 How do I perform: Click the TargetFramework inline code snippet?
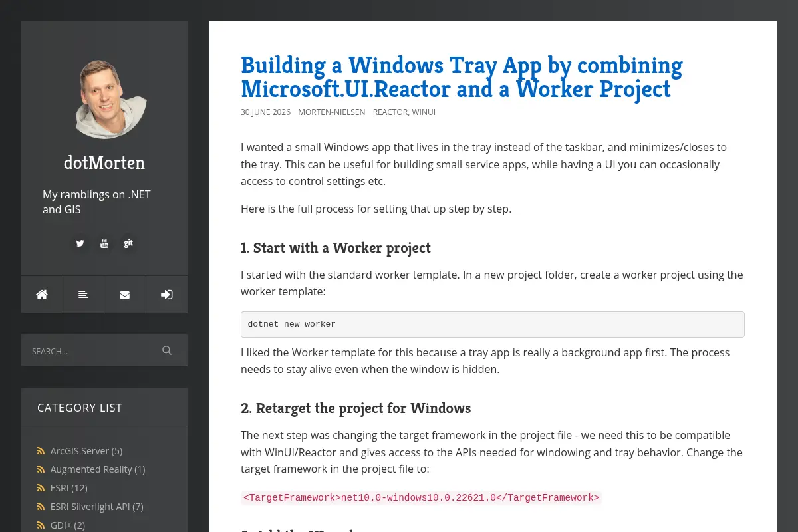[421, 497]
